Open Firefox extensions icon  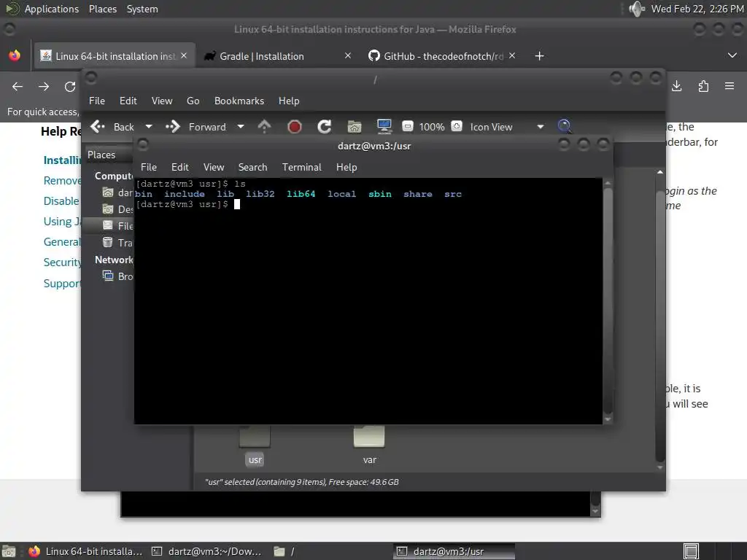tap(703, 86)
